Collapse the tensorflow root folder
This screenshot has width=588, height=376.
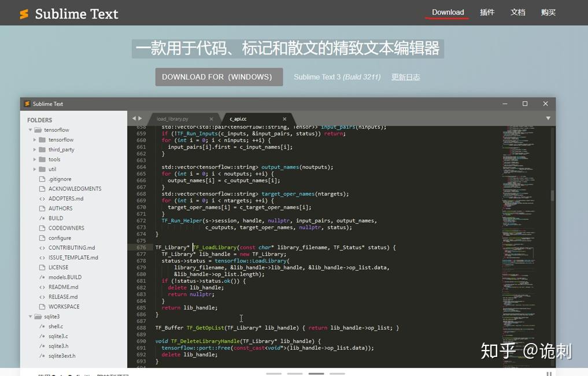[x=30, y=130]
